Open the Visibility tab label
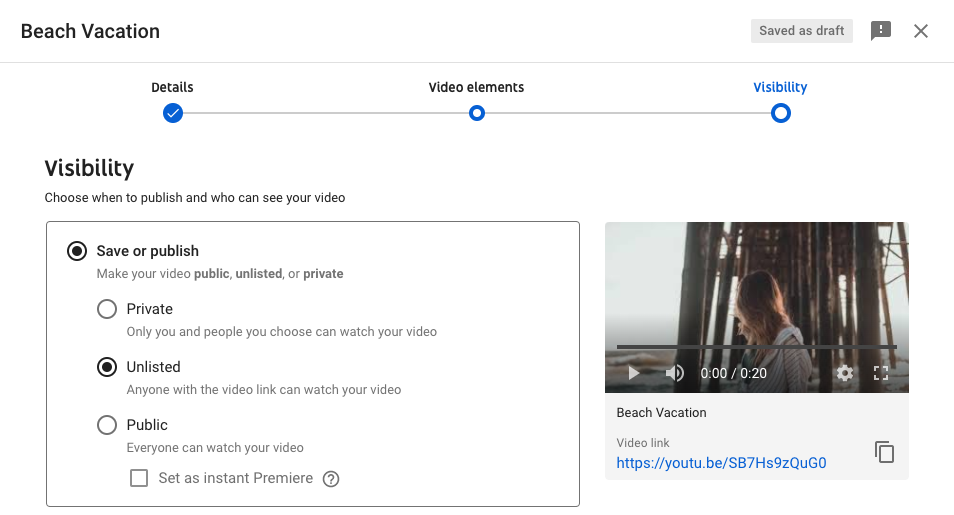This screenshot has width=954, height=515. (780, 87)
